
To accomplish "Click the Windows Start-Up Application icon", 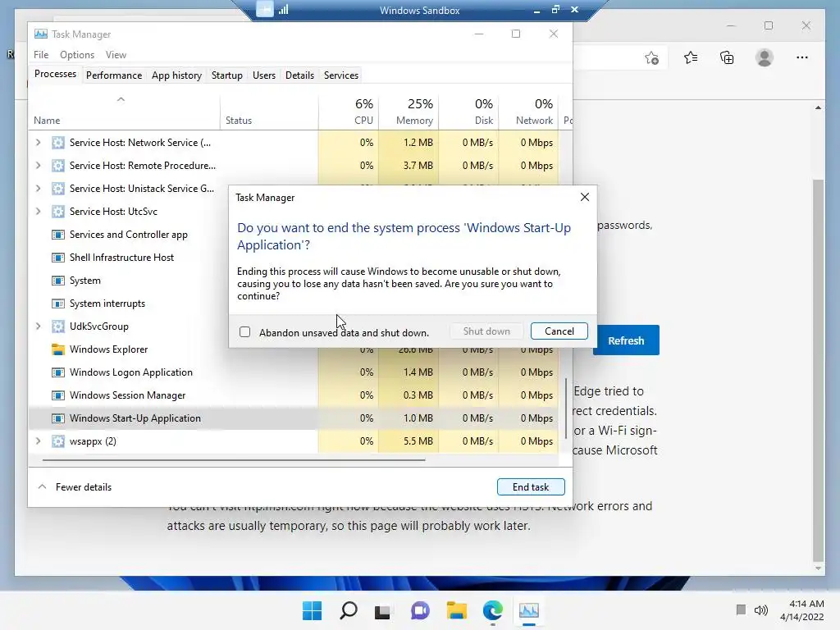I will [x=58, y=418].
